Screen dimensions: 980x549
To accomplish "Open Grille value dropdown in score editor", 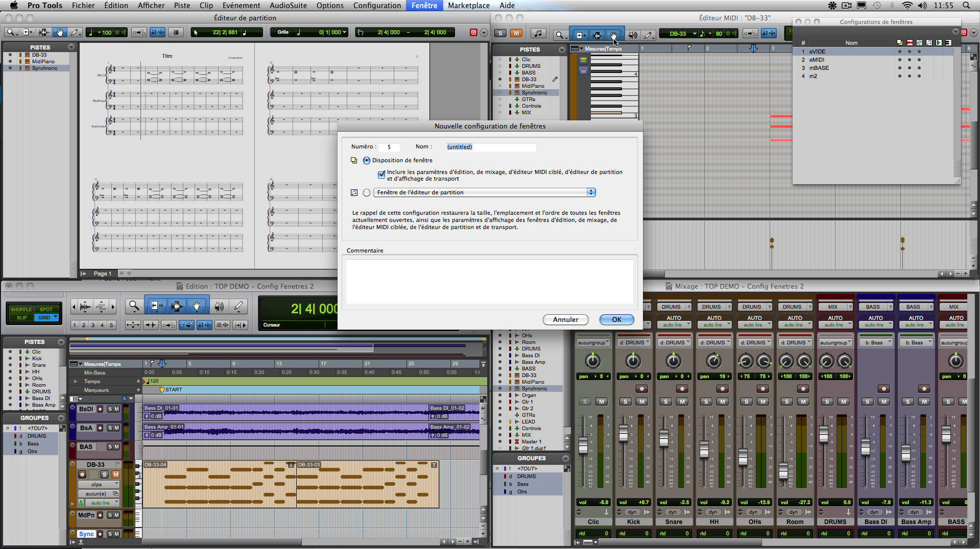I will click(345, 32).
